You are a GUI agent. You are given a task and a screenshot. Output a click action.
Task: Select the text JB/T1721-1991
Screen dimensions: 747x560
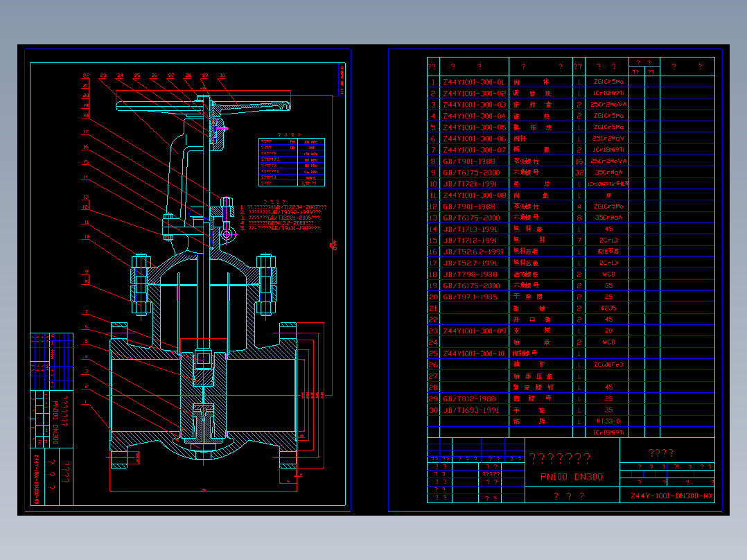pos(470,184)
